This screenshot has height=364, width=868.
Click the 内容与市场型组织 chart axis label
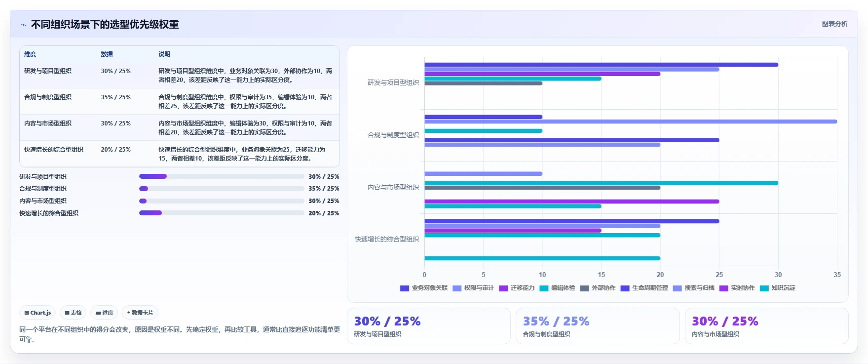click(x=393, y=188)
